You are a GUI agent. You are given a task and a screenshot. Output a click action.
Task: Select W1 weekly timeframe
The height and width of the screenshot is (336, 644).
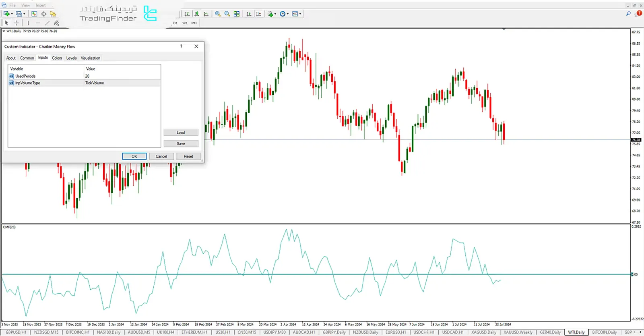(185, 23)
